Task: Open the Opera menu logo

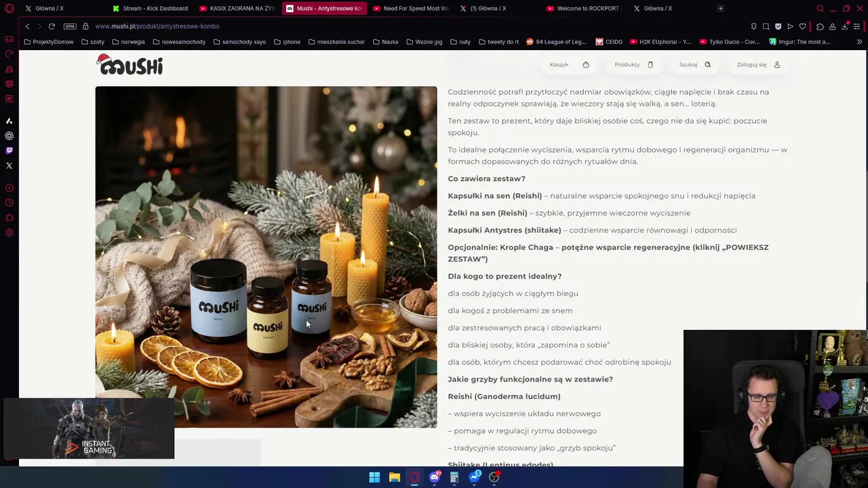Action: pos(9,8)
